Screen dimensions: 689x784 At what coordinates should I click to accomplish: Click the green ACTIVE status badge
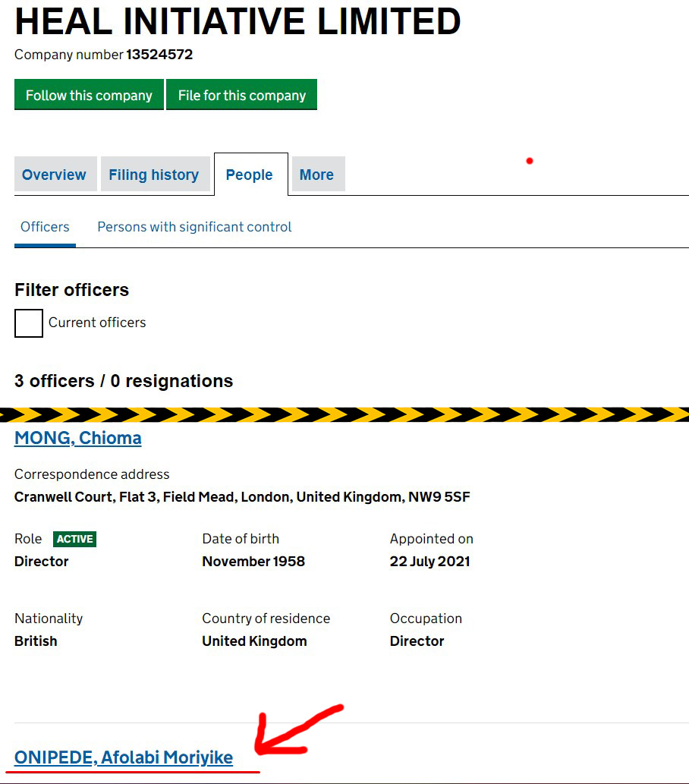tap(74, 539)
